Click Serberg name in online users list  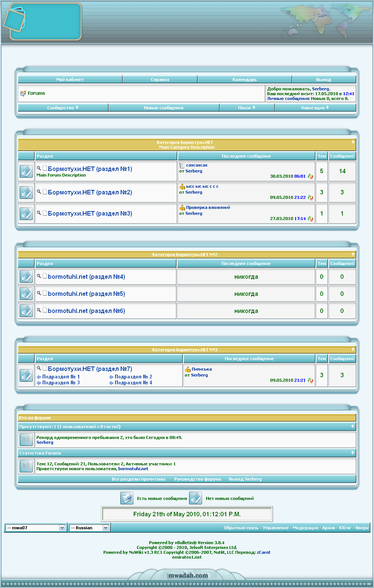45,443
